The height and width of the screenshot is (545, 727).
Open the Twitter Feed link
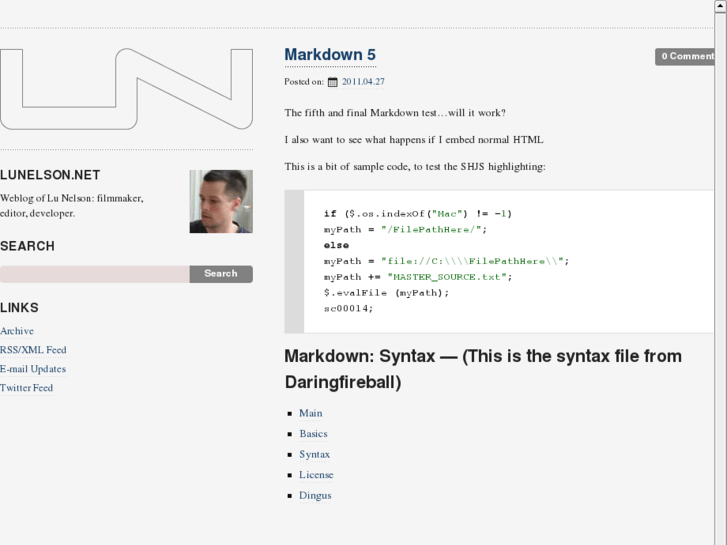[27, 388]
